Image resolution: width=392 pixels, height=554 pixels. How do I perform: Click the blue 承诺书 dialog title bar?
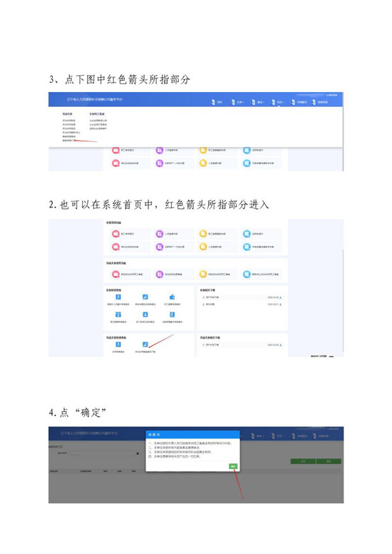[x=193, y=435]
